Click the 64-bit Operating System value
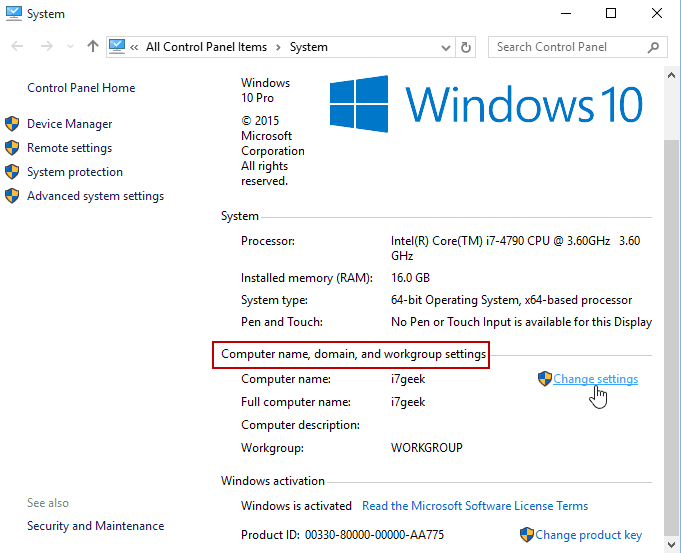 click(x=511, y=300)
